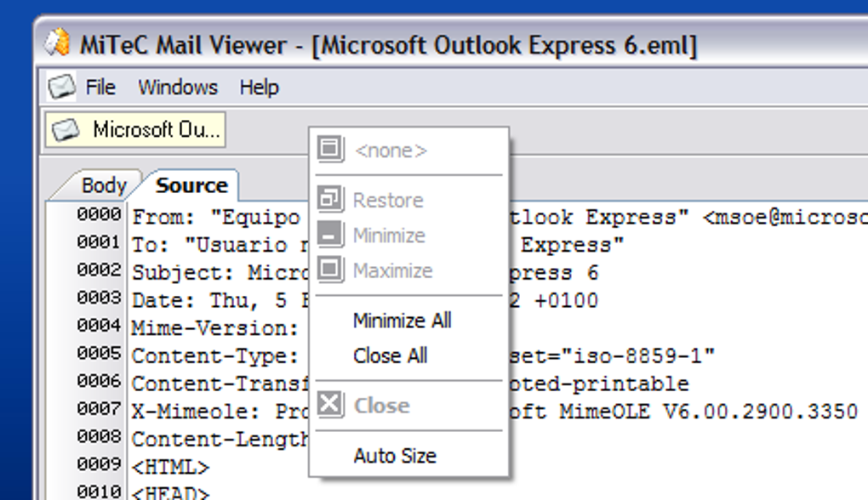The image size is (868, 500).
Task: Click the envelope icon left of File menu
Action: 61,87
